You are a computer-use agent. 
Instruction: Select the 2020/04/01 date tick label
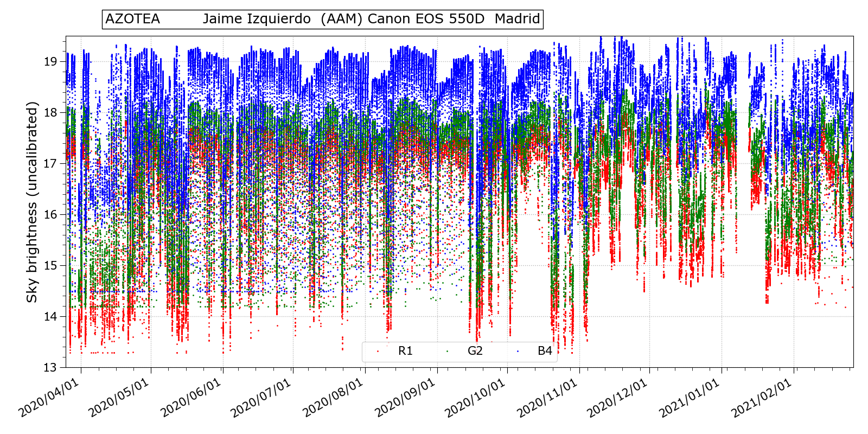pos(49,399)
